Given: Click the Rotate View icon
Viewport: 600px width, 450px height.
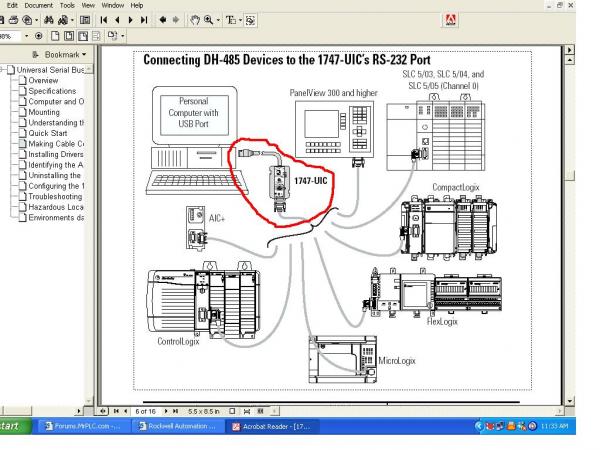Looking at the screenshot, I should point(112,36).
